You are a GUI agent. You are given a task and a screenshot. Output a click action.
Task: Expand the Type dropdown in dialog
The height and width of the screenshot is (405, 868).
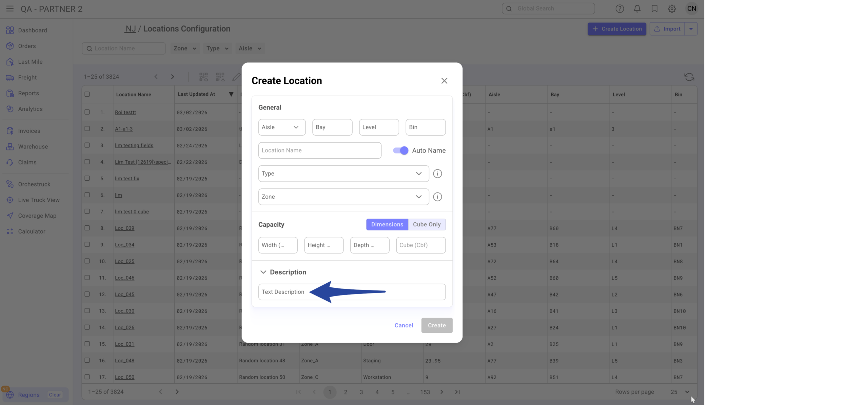pos(343,174)
